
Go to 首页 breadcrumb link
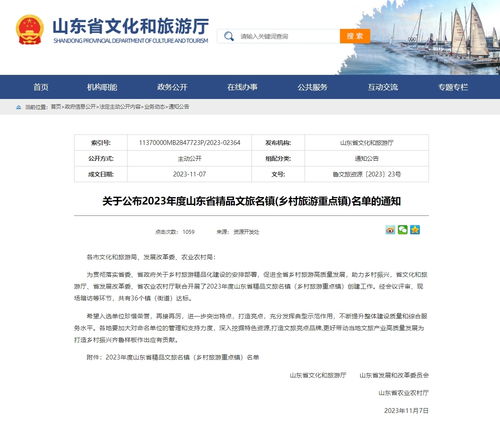pyautogui.click(x=56, y=107)
